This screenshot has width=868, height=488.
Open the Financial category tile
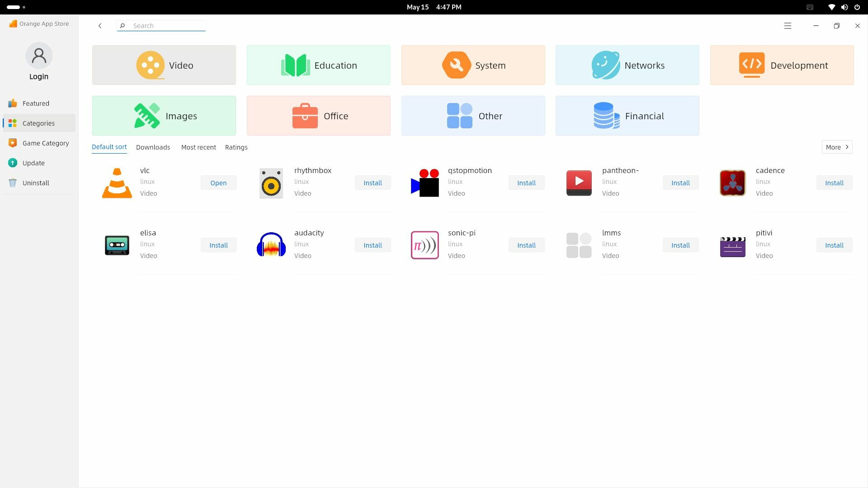coord(627,116)
